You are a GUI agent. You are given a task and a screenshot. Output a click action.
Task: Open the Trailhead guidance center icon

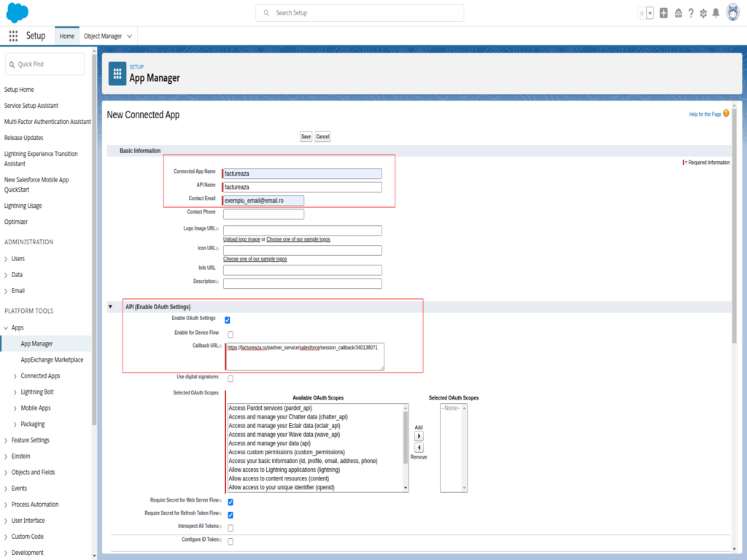tap(677, 13)
